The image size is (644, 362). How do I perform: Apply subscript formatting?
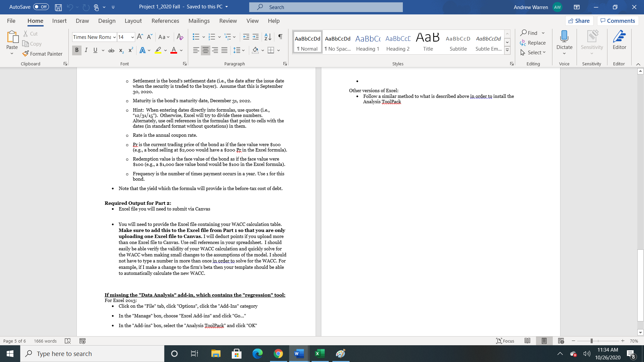tap(121, 50)
